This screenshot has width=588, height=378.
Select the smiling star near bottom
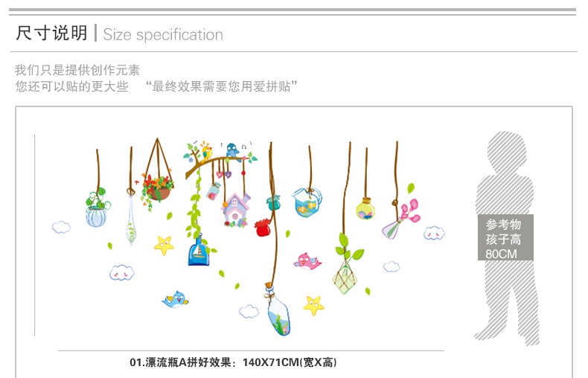[x=314, y=305]
